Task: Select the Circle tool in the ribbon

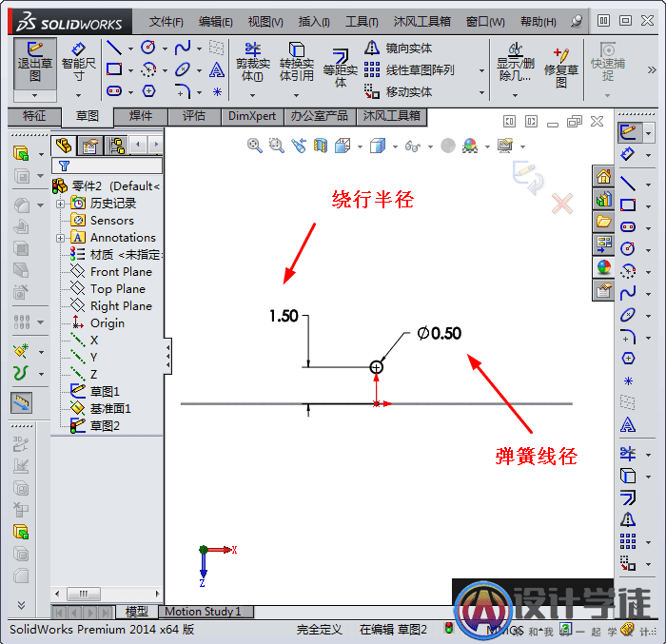Action: (x=148, y=48)
